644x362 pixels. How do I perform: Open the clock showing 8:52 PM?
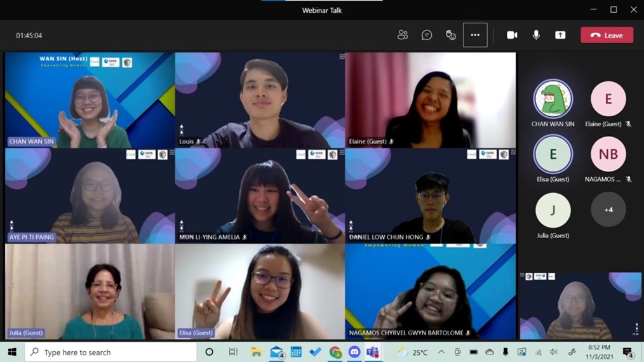599,352
